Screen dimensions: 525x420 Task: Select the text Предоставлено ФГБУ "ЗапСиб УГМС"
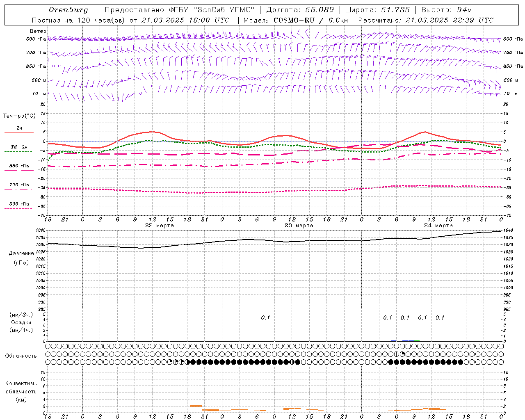180,9
